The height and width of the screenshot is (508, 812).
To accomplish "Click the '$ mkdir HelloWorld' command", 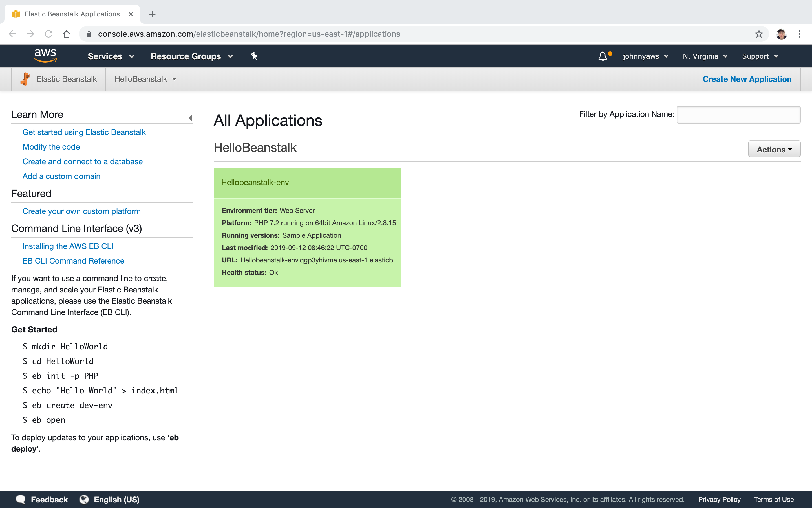I will coord(65,346).
